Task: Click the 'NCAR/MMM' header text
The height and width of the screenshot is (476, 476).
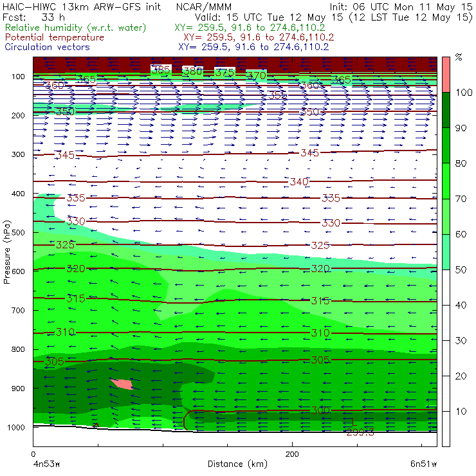Action: 204,7
